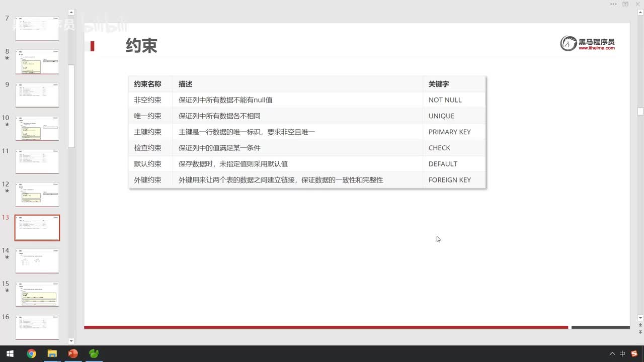This screenshot has width=644, height=362.
Task: Open File Explorer from the taskbar
Action: [52, 353]
